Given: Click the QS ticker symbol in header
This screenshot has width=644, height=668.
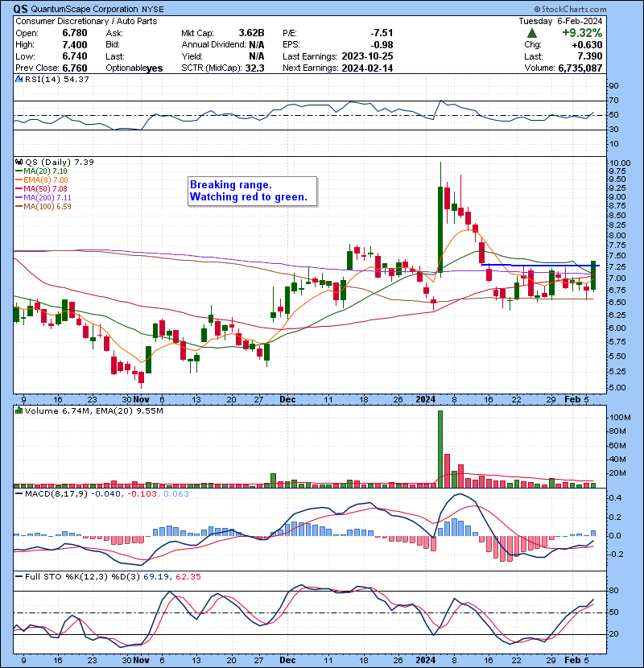Looking at the screenshot, I should coord(20,9).
